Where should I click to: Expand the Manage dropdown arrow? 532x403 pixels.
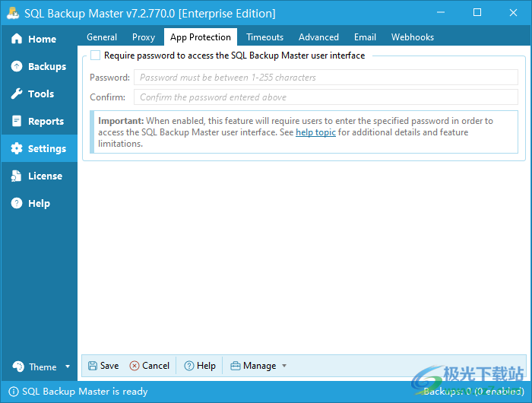coord(284,366)
